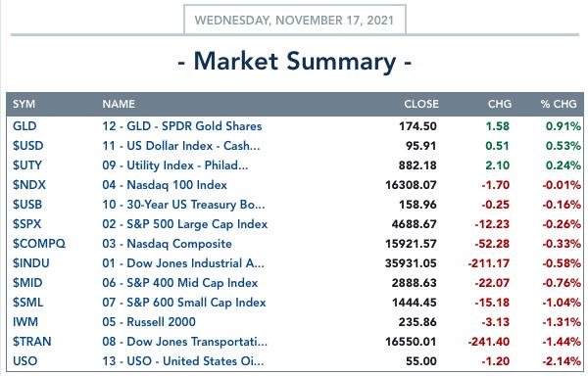
Task: Click the IWM ticker symbol
Action: coord(25,322)
